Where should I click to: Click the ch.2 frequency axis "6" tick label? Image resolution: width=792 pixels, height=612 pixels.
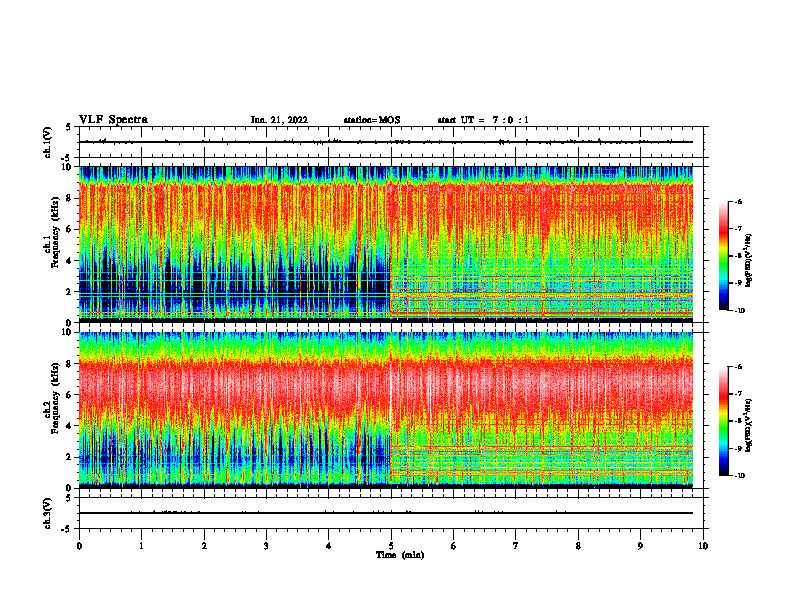pos(70,395)
